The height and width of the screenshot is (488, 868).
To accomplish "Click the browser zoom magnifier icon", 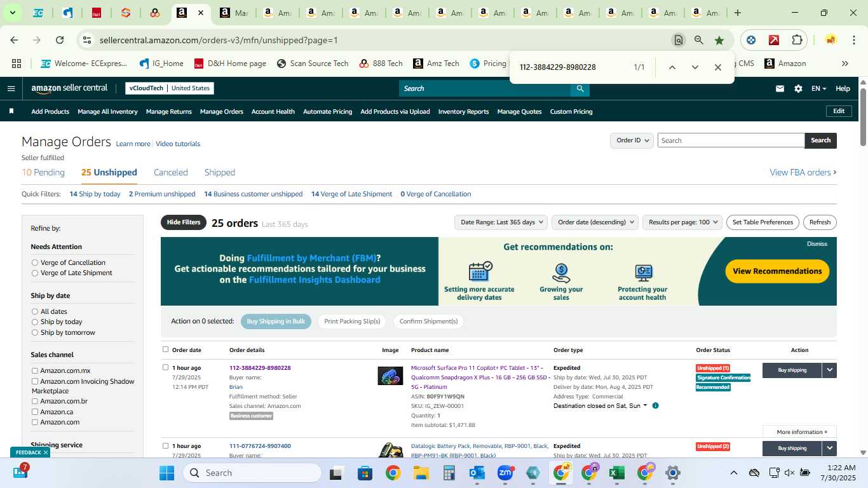I will 699,40.
